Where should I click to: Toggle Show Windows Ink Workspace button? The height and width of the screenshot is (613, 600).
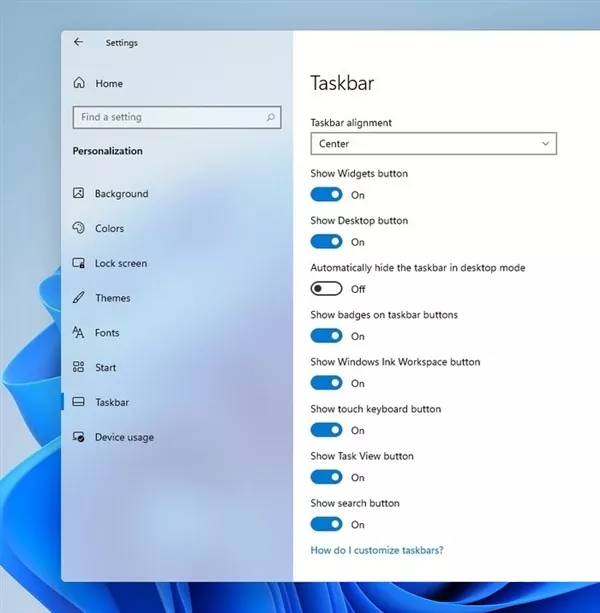(x=326, y=383)
